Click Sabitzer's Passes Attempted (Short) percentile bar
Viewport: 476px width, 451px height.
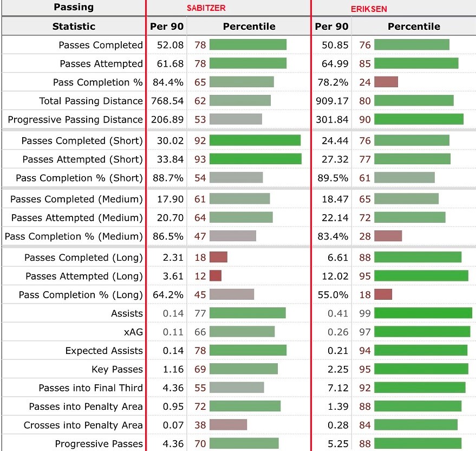click(x=255, y=159)
